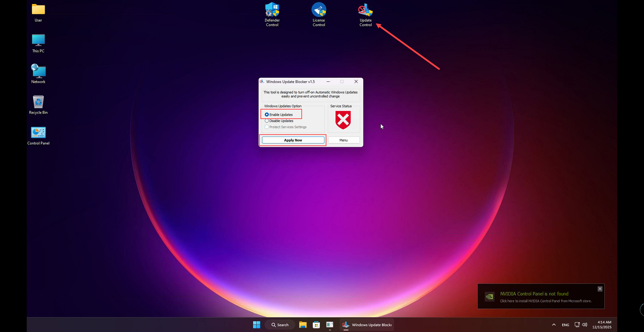
Task: Click the taskbar Search box
Action: click(x=280, y=325)
